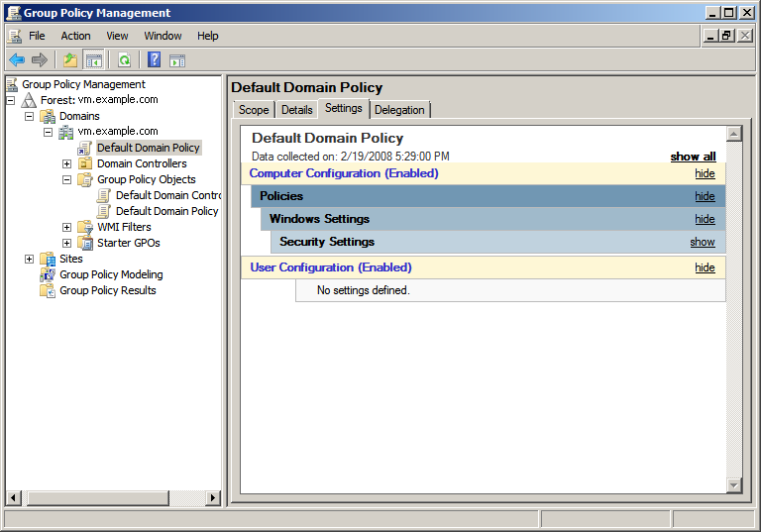
Task: Hide the Computer Configuration section
Action: [705, 173]
